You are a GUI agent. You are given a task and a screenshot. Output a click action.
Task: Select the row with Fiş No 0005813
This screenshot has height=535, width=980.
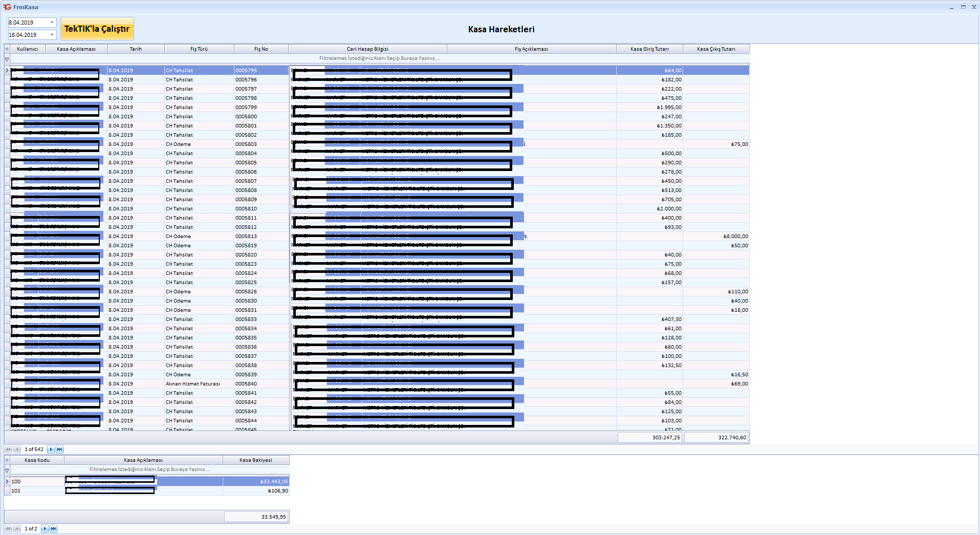tap(246, 237)
